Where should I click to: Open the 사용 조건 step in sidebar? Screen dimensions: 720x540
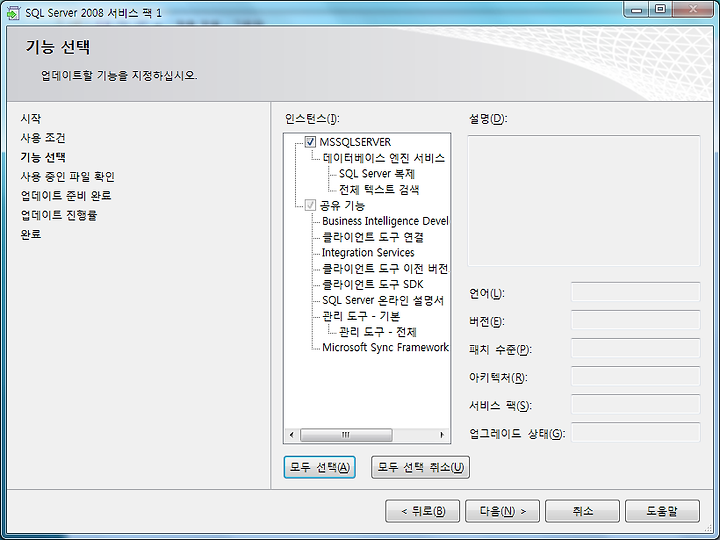[x=43, y=138]
